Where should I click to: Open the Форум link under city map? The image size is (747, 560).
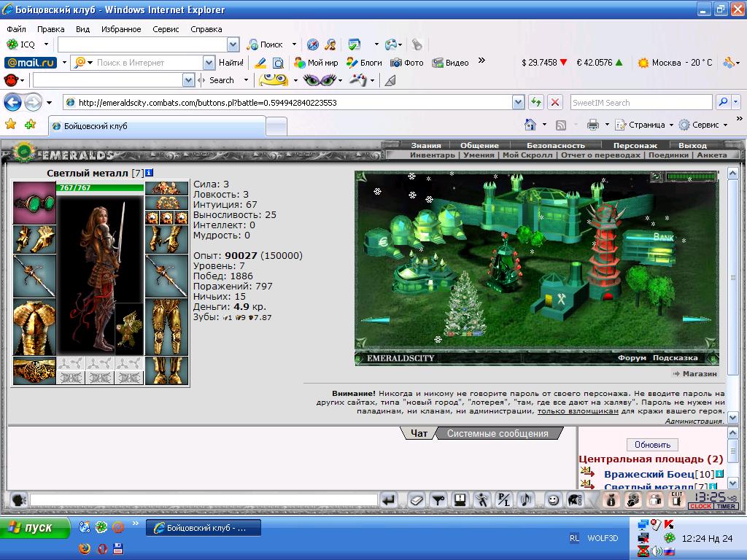pyautogui.click(x=632, y=357)
